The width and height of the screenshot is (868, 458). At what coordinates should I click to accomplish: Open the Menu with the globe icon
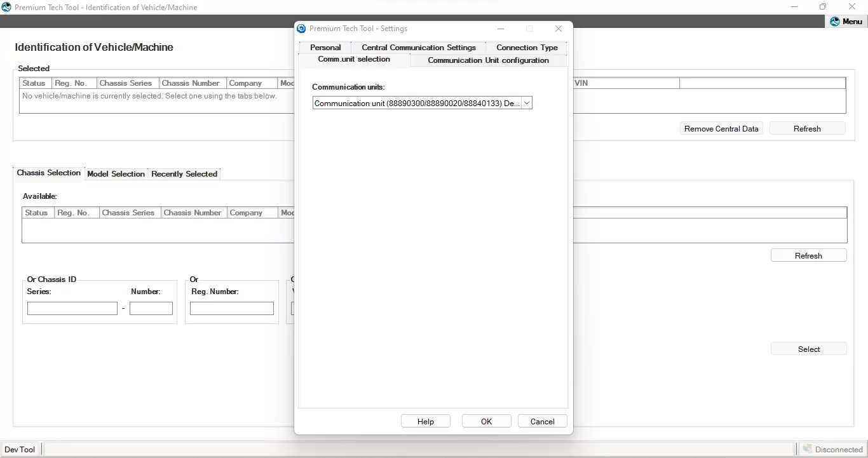pos(846,21)
